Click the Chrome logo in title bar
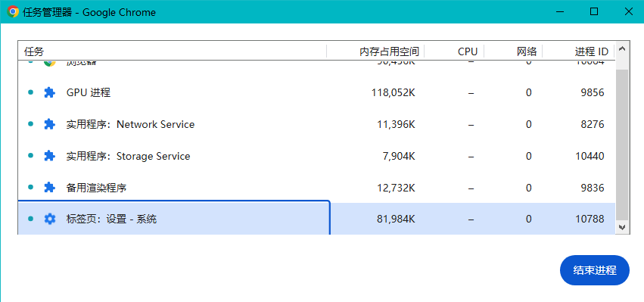Viewport: 644px width, 302px height. (13, 12)
